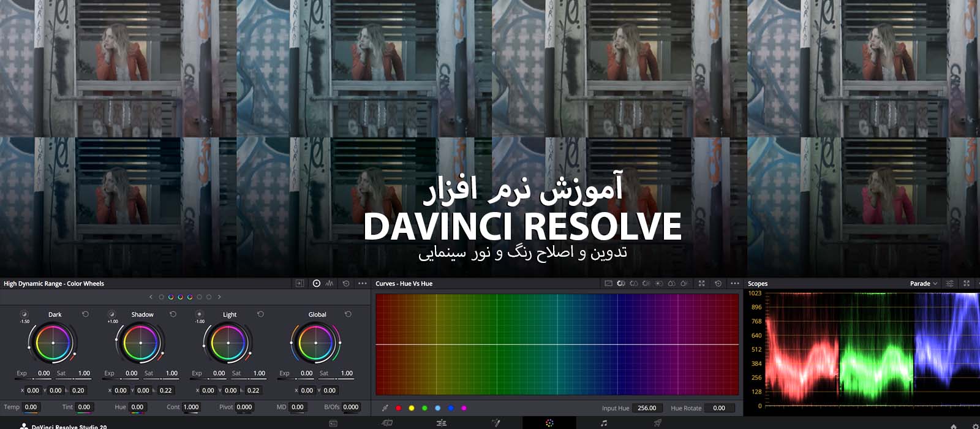
Task: Click the red hue preset dot
Action: click(399, 408)
